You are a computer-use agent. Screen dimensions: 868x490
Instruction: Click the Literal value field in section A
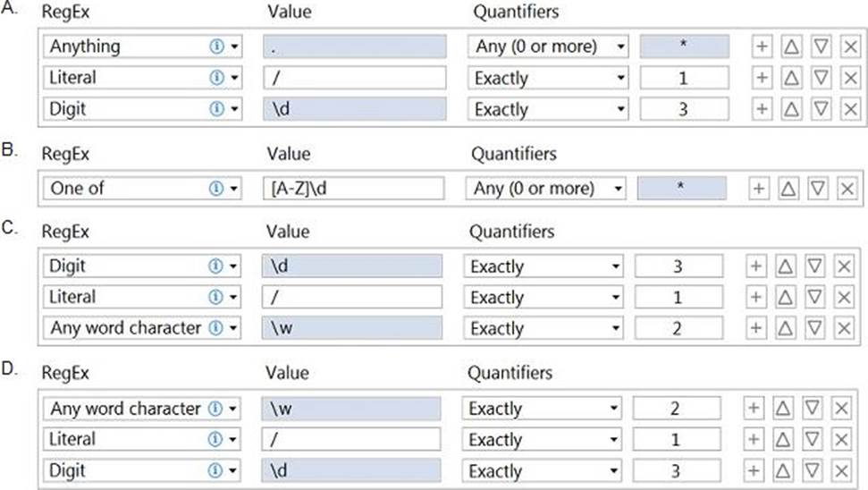pyautogui.click(x=354, y=78)
